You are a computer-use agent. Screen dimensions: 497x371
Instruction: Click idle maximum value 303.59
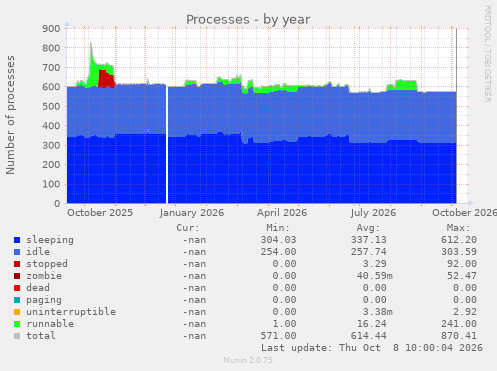click(x=459, y=252)
